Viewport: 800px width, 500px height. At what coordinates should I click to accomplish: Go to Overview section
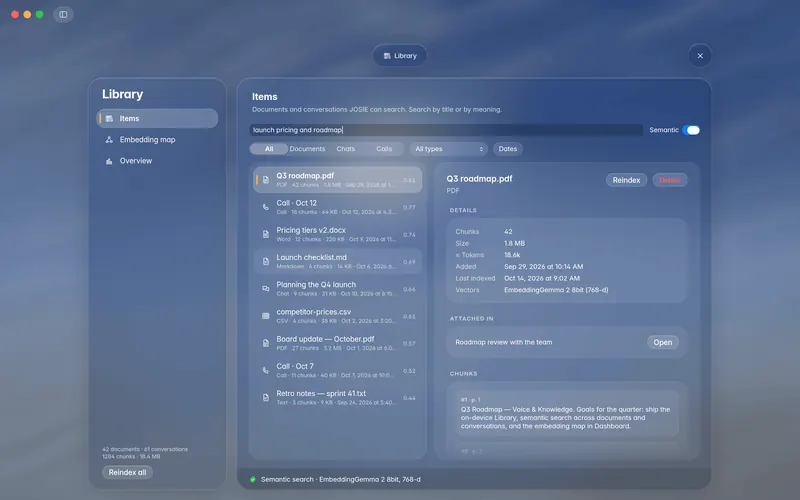click(157, 161)
